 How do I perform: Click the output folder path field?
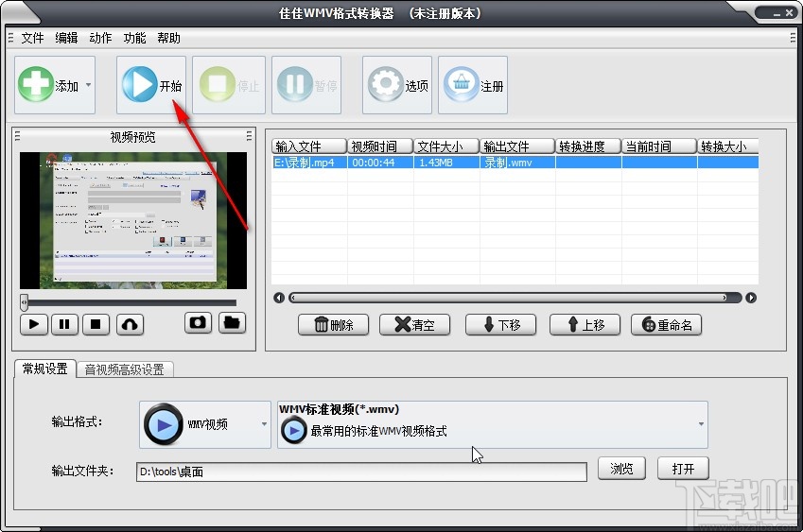(x=361, y=472)
